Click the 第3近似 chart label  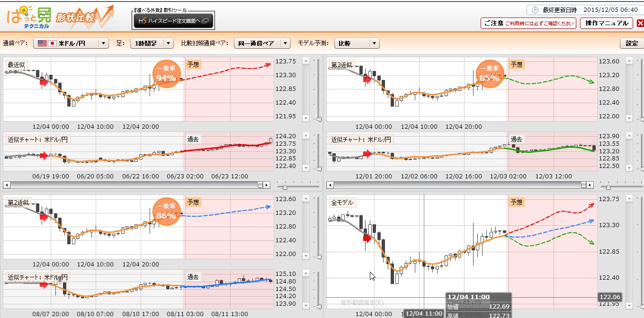(x=341, y=64)
